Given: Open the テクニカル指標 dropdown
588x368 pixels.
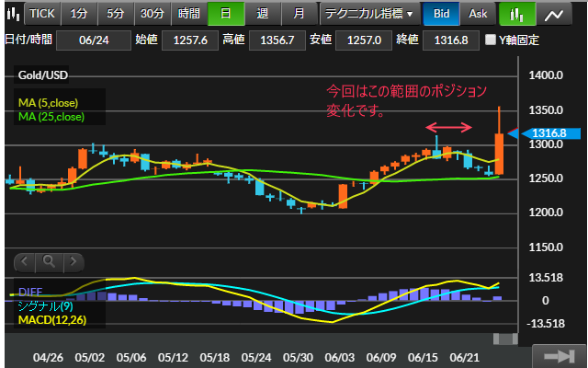Looking at the screenshot, I should [x=369, y=14].
